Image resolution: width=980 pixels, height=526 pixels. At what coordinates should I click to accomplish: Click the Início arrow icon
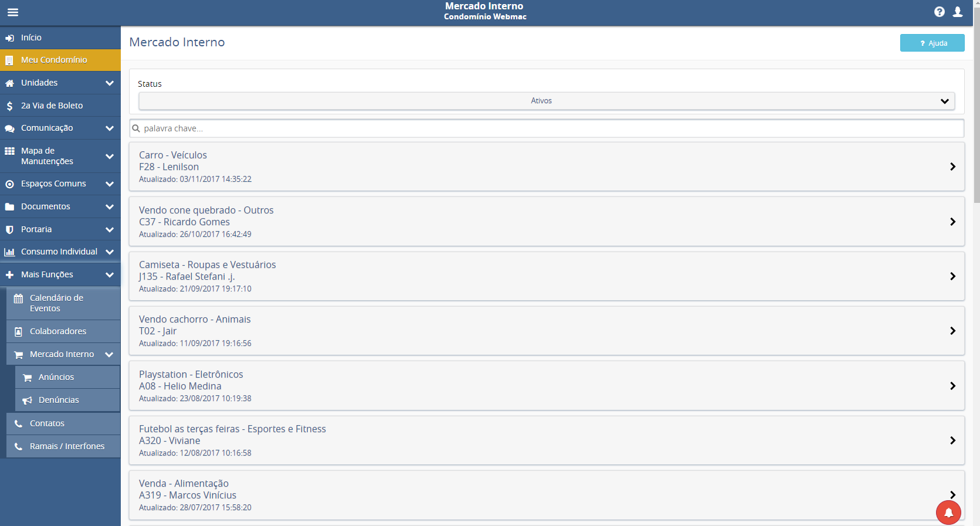tap(9, 38)
